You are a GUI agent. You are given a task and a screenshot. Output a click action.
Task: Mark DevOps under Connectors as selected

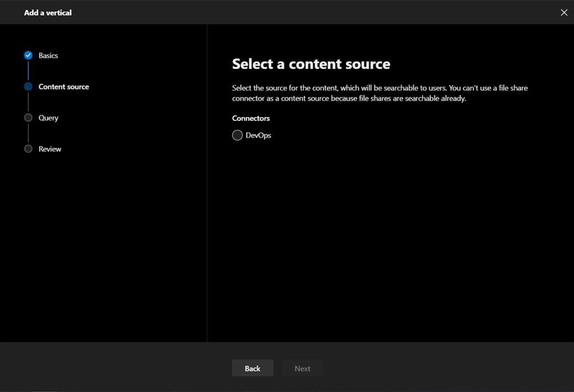(237, 135)
